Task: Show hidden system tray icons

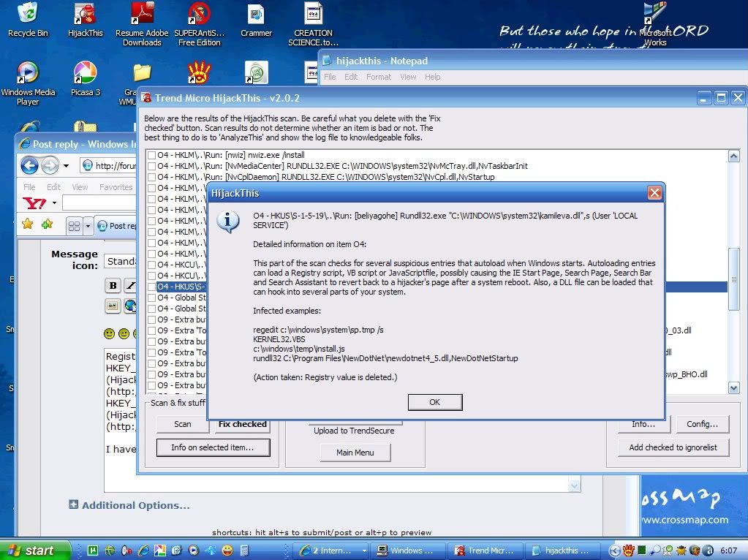Action: [615, 550]
